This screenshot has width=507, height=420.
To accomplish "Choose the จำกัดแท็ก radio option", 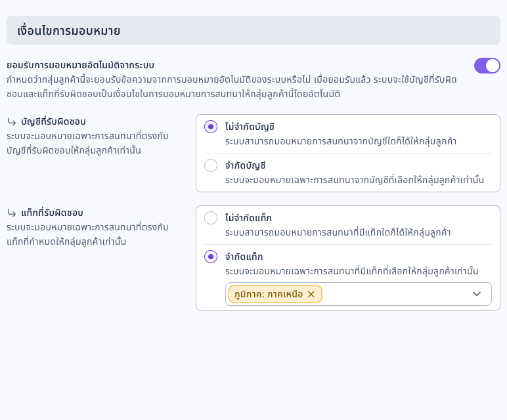I will pyautogui.click(x=211, y=257).
